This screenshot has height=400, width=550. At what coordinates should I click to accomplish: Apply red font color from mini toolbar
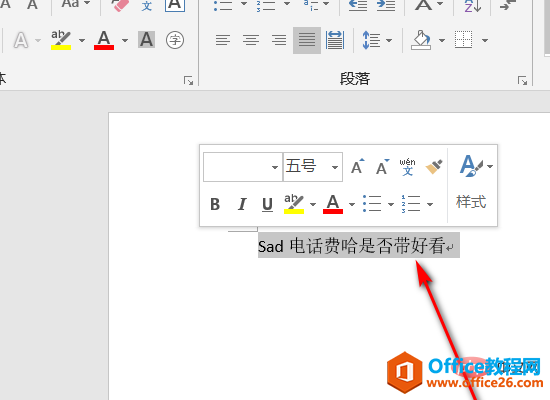coord(333,204)
